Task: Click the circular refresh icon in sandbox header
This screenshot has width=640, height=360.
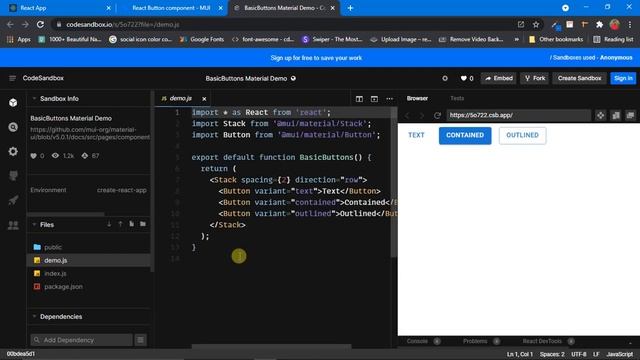Action: [x=445, y=78]
